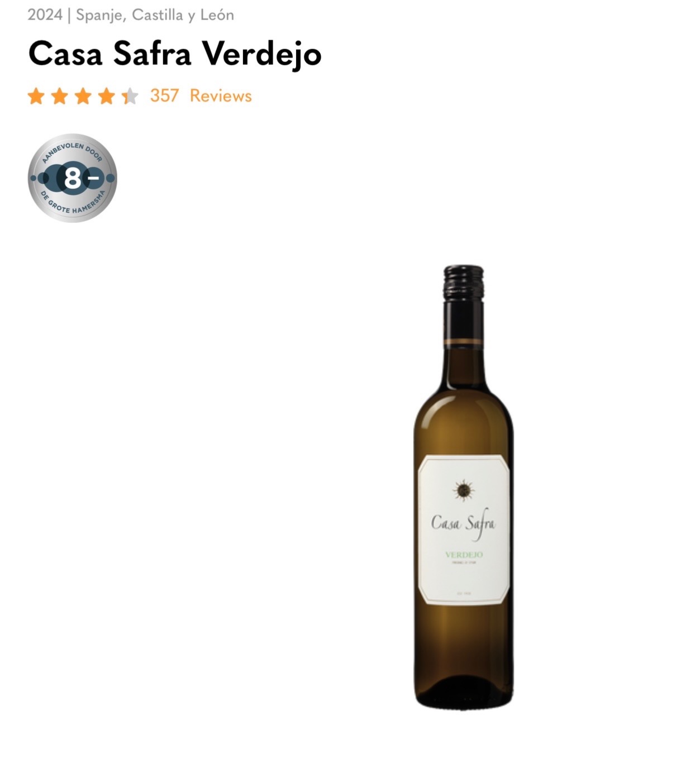Viewport: 700px width, 768px height.
Task: Click the 2024 vintage year text
Action: (45, 15)
